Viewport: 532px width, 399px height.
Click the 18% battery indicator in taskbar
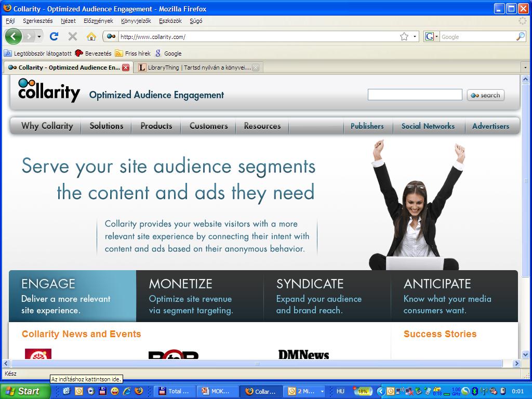pos(362,391)
